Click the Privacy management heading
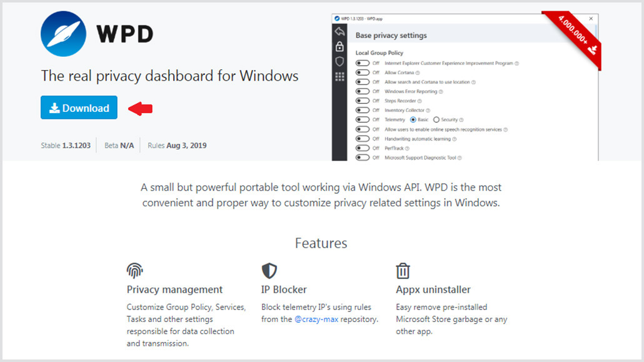 point(174,289)
